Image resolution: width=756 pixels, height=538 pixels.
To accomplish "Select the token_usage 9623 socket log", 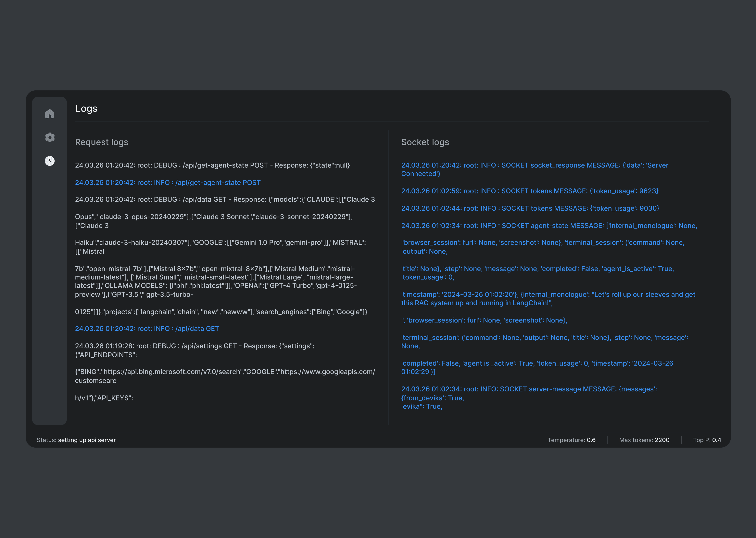I will (530, 191).
